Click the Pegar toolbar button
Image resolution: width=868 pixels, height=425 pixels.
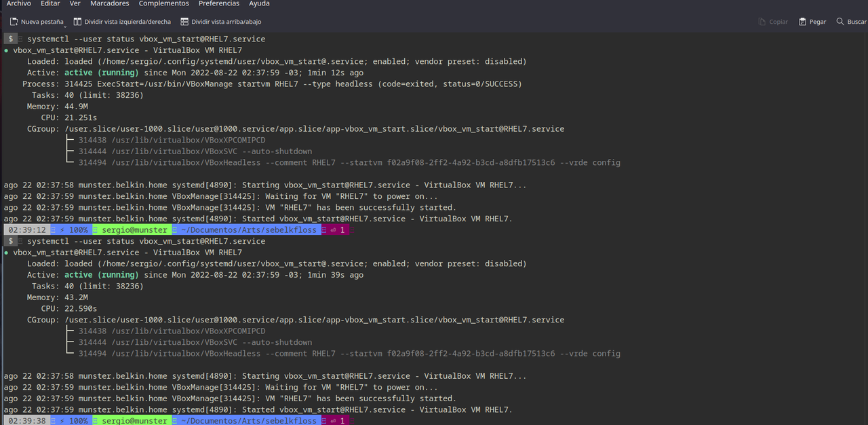coord(812,22)
